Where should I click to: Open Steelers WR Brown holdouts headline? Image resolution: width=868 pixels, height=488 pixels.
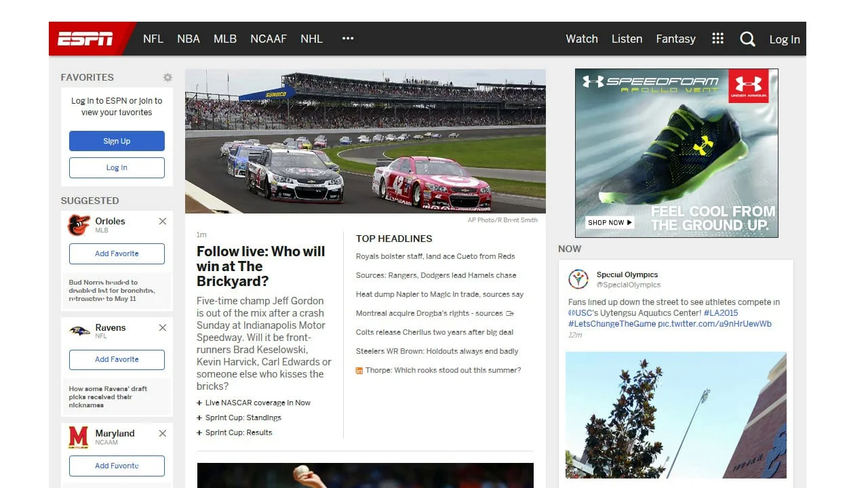pyautogui.click(x=437, y=351)
